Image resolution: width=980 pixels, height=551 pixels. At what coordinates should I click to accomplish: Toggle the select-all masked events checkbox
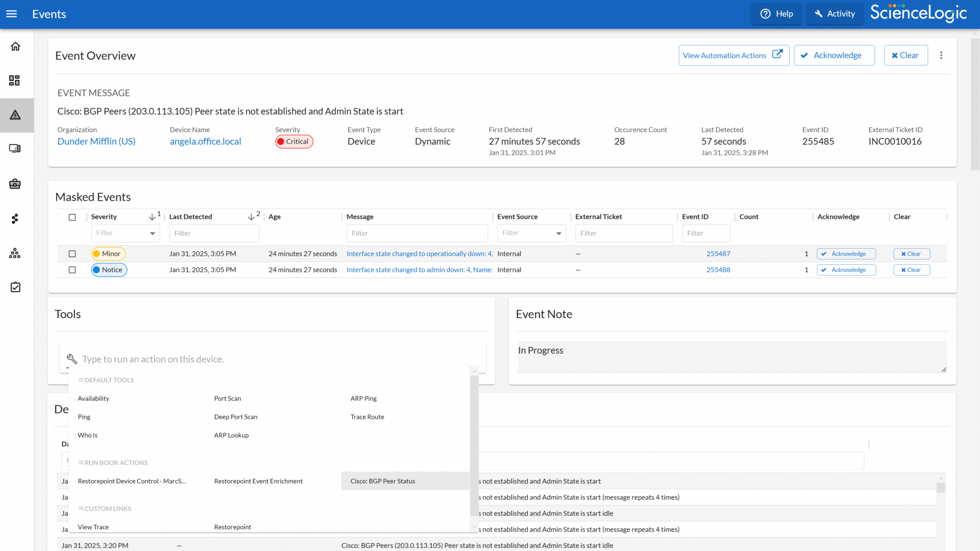(72, 217)
